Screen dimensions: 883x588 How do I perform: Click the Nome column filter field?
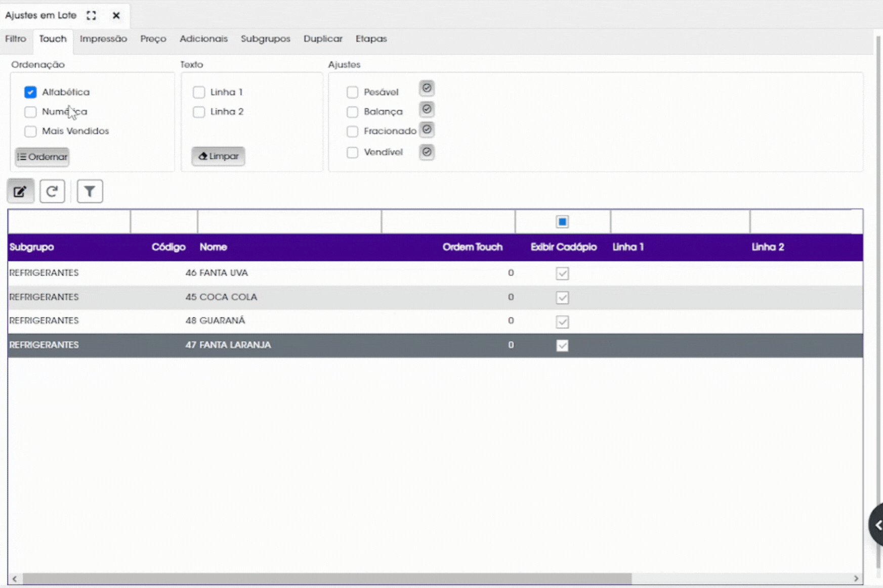click(x=289, y=222)
